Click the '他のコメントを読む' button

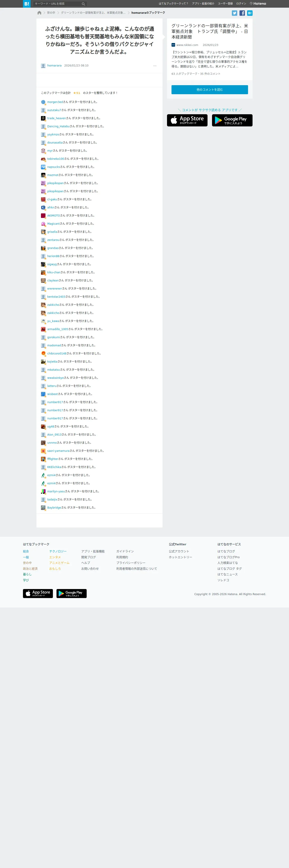coord(210,90)
